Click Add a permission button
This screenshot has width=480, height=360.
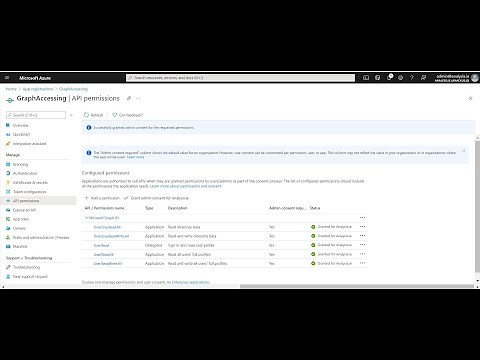coord(102,198)
